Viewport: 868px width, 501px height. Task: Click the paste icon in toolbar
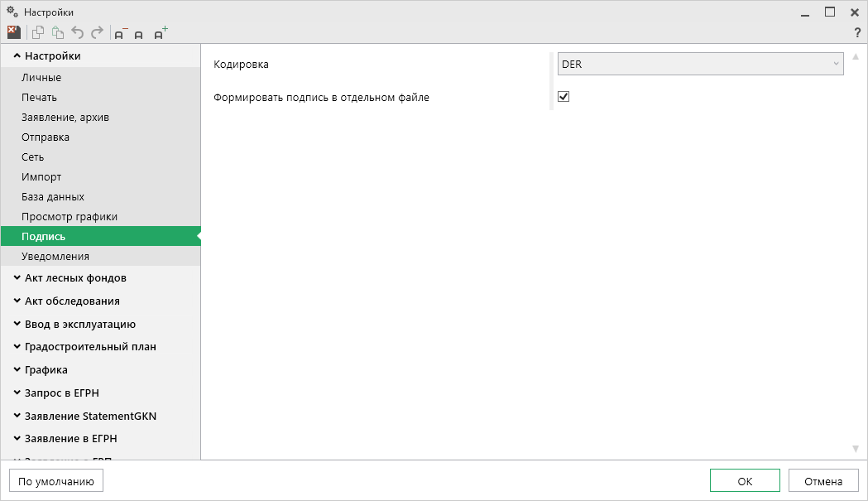(x=57, y=32)
